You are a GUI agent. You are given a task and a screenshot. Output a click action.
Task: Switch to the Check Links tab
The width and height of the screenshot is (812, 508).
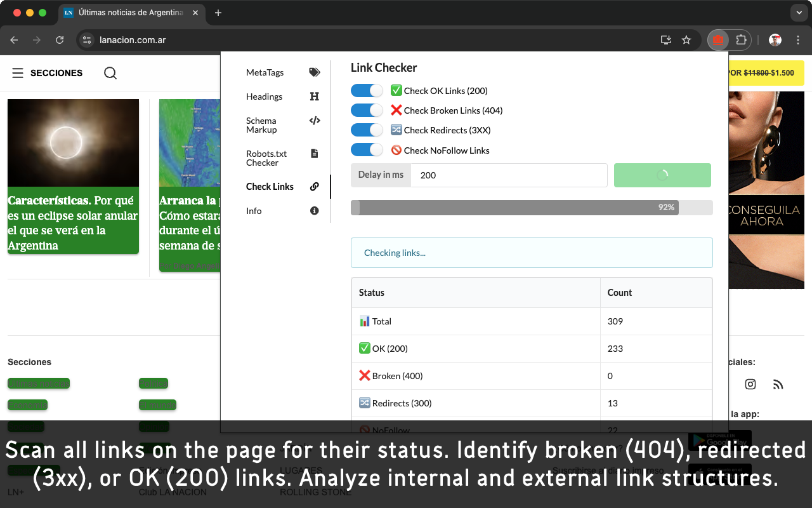[x=270, y=187]
